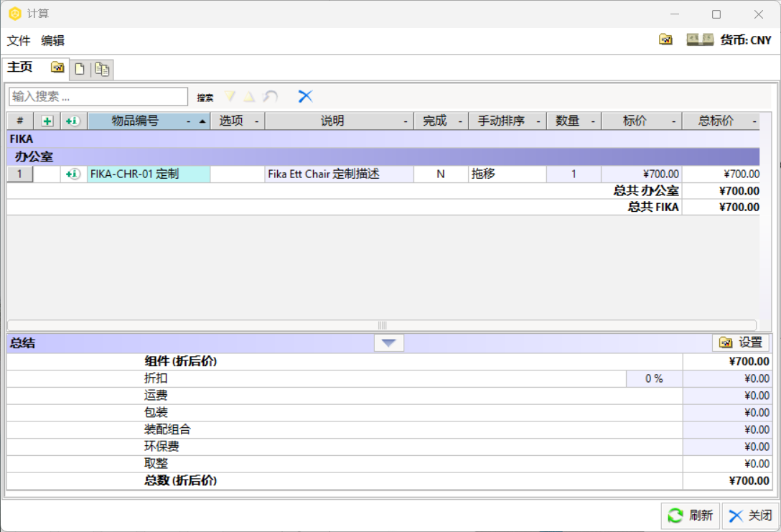Open the 编辑 menu
Screen dimensions: 781x532
(52, 40)
